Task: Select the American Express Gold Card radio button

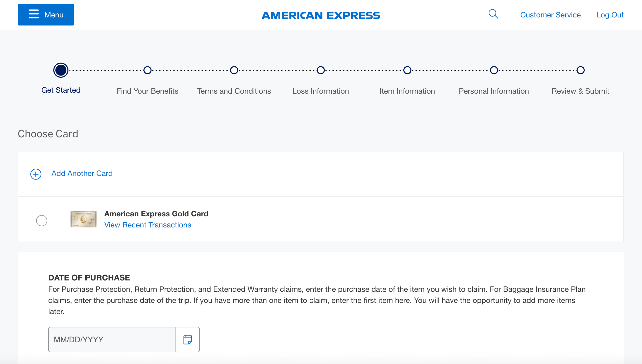Action: click(x=42, y=220)
